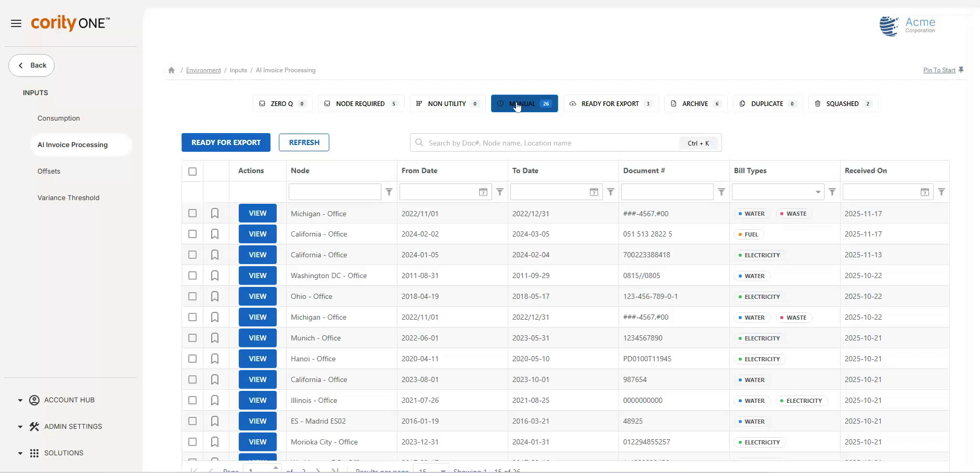
Task: Click the Admin Settings wrench icon
Action: click(x=34, y=426)
